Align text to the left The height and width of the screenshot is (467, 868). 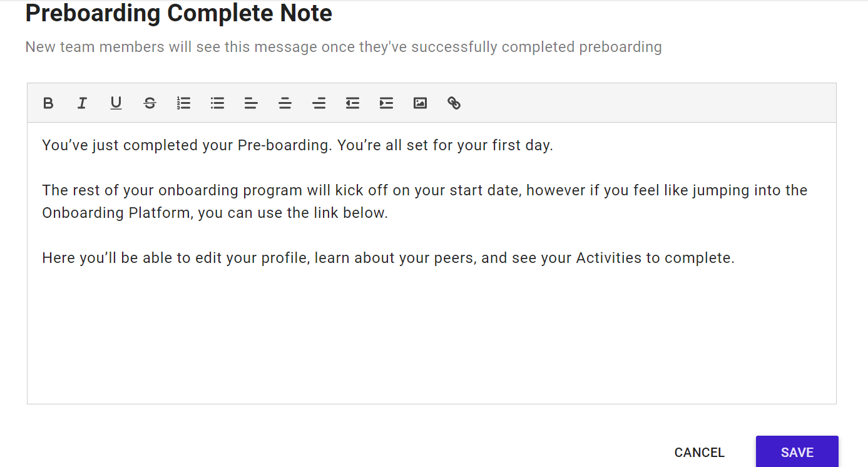point(251,103)
